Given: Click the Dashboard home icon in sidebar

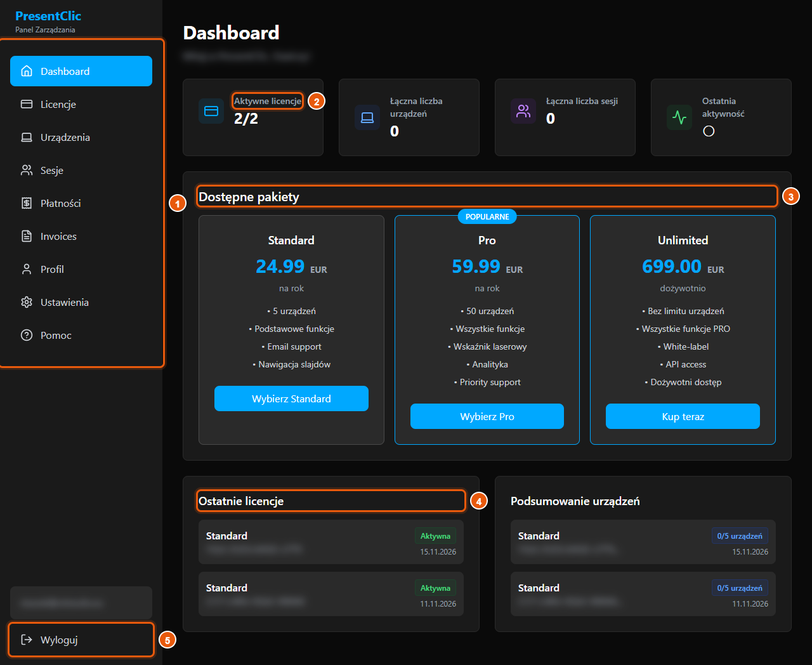Looking at the screenshot, I should [27, 71].
